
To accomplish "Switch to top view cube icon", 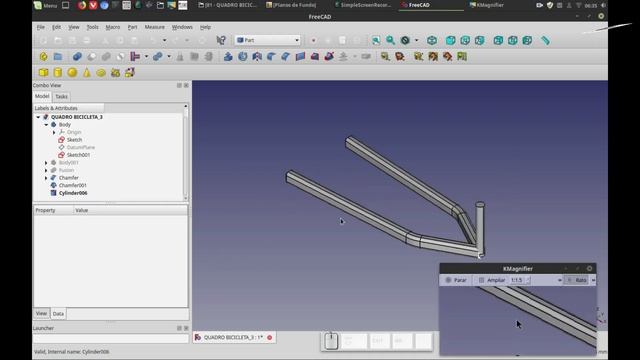I will coord(465,40).
